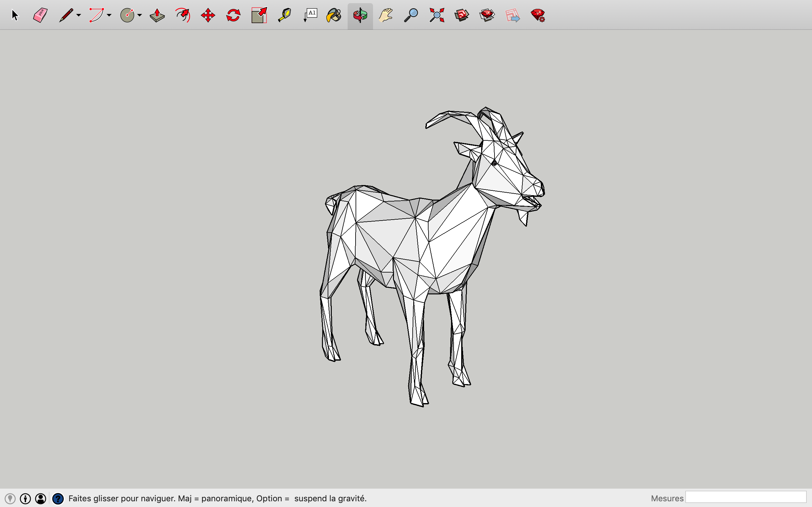Select the Text annotation tool
This screenshot has width=812, height=507.
coord(310,15)
